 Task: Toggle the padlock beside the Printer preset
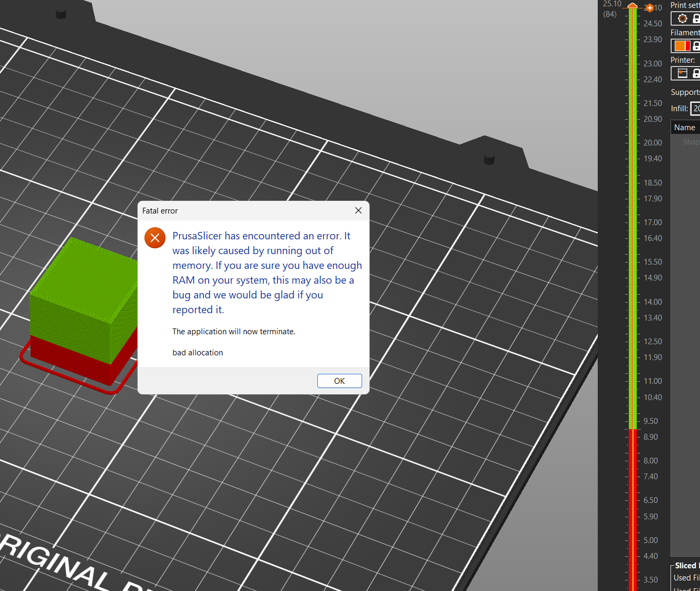point(697,73)
